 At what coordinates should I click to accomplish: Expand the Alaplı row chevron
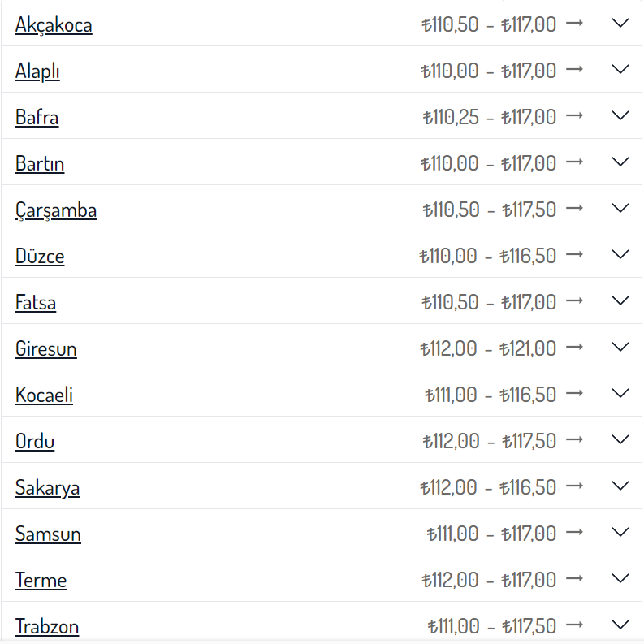click(620, 70)
